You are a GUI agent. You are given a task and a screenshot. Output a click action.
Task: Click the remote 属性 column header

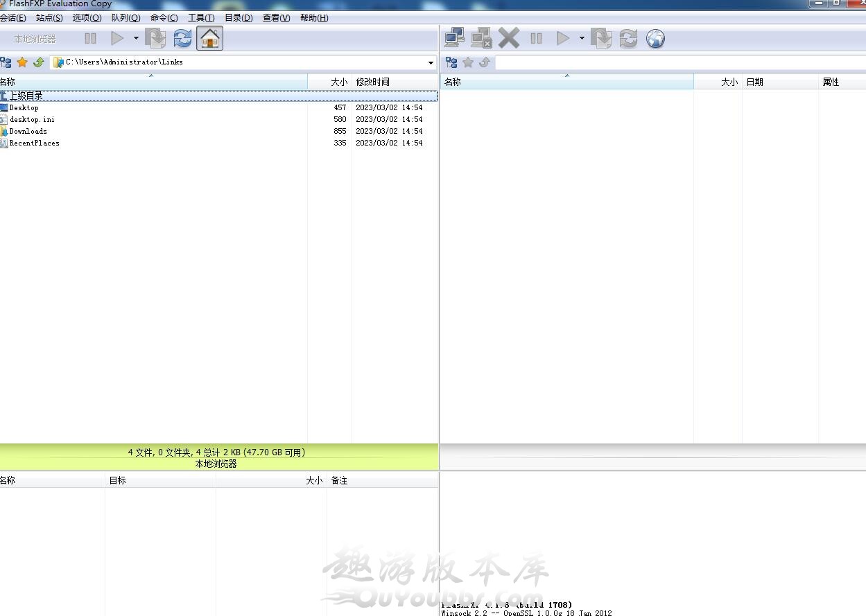[x=842, y=82]
